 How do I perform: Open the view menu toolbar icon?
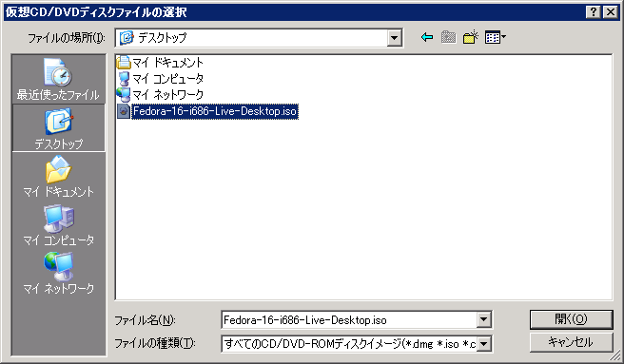496,37
